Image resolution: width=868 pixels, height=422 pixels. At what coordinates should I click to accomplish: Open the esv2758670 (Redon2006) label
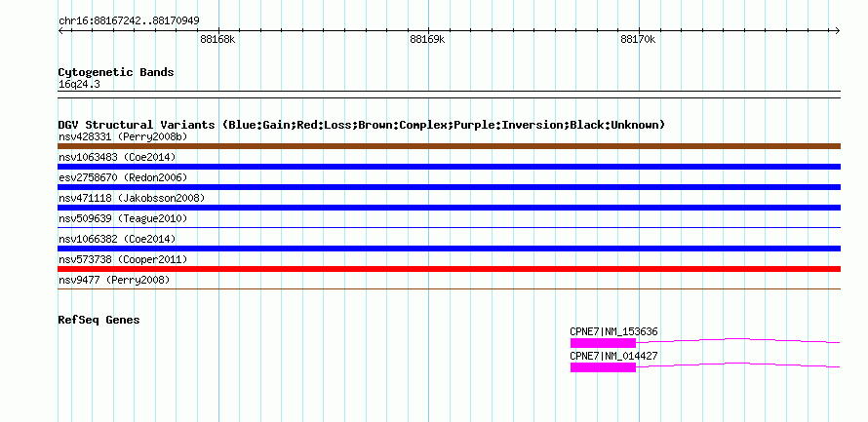pos(123,177)
